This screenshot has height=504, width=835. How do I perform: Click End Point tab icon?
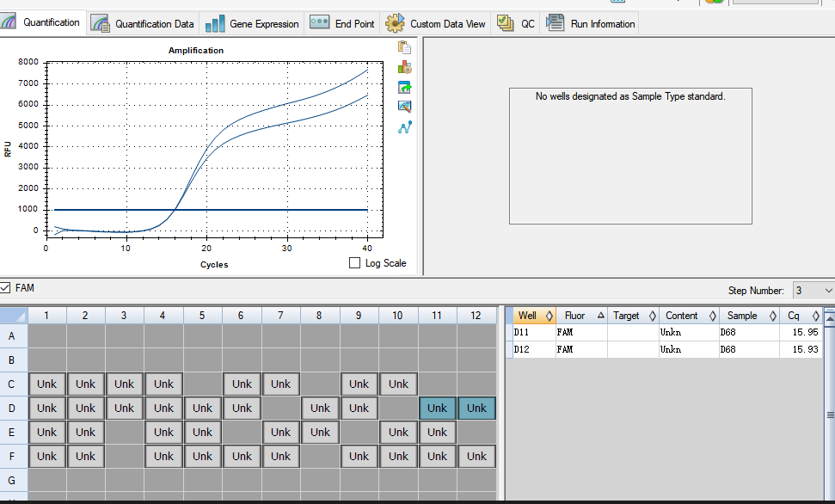[x=320, y=23]
